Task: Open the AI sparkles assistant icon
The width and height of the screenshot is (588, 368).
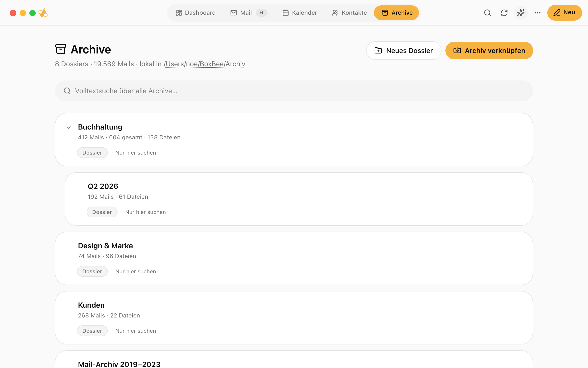Action: (521, 13)
